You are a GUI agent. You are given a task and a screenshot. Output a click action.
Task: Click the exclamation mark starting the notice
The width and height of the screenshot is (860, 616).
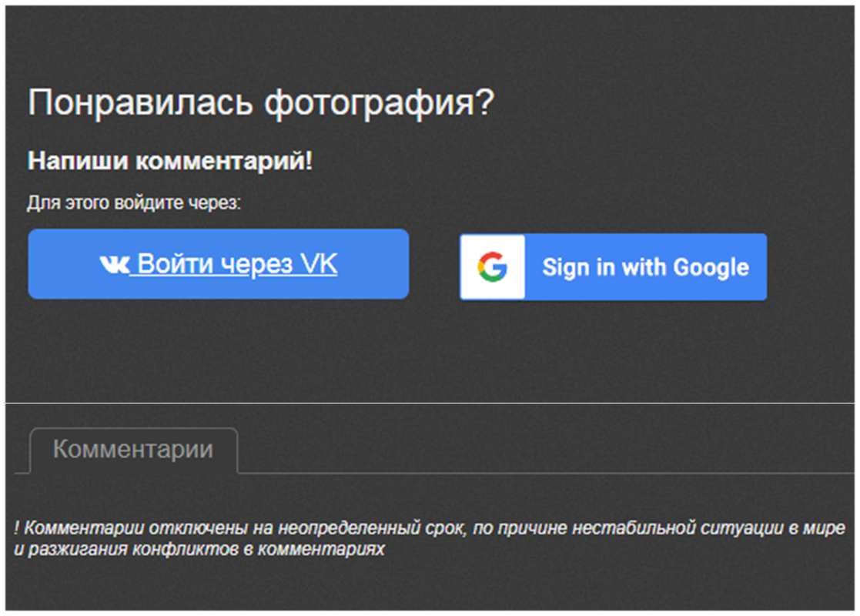pos(17,529)
